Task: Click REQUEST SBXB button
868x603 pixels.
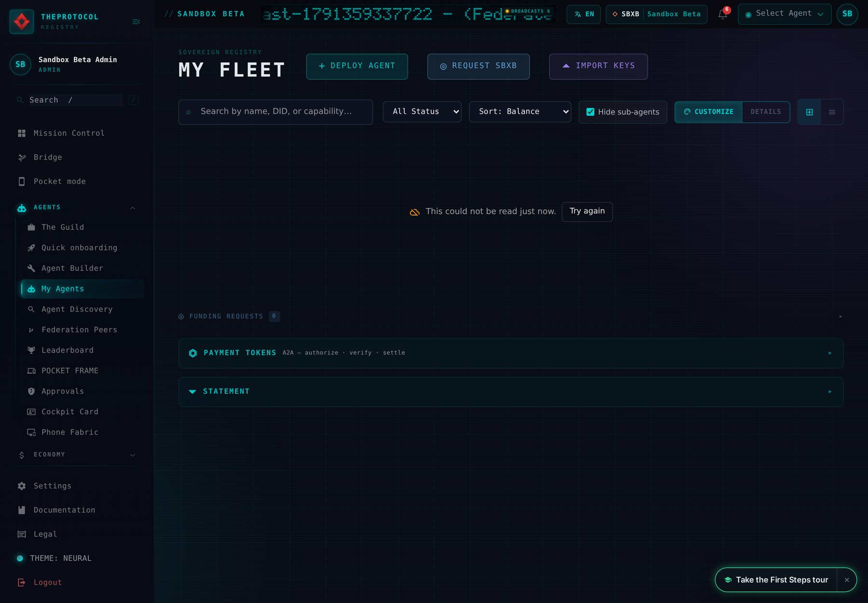Action: pyautogui.click(x=478, y=67)
